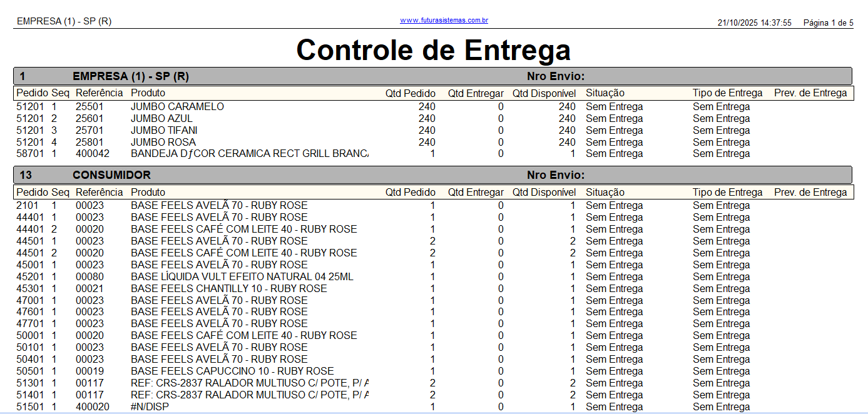Viewport: 868px width, 414px height.
Task: Click the JUMBO TIFANI product entry
Action: click(164, 131)
